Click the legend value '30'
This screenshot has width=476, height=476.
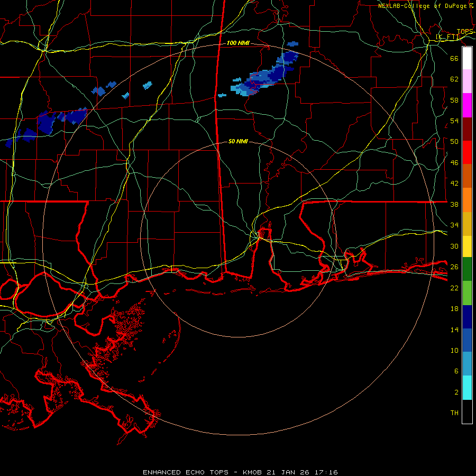[x=454, y=246]
